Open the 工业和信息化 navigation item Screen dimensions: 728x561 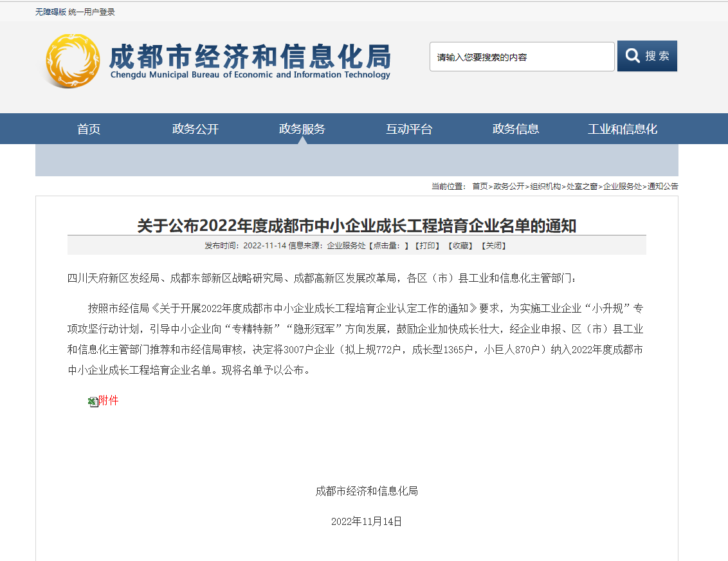pyautogui.click(x=623, y=129)
